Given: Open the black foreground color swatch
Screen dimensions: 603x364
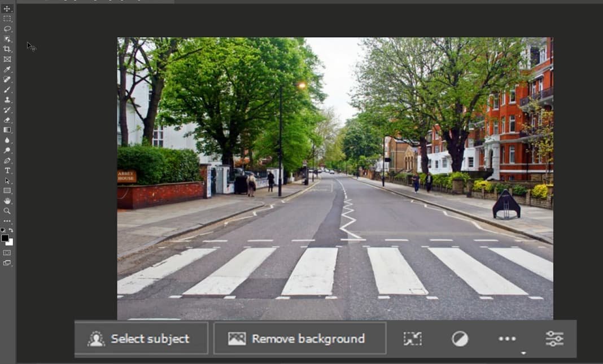Looking at the screenshot, I should click(5, 238).
